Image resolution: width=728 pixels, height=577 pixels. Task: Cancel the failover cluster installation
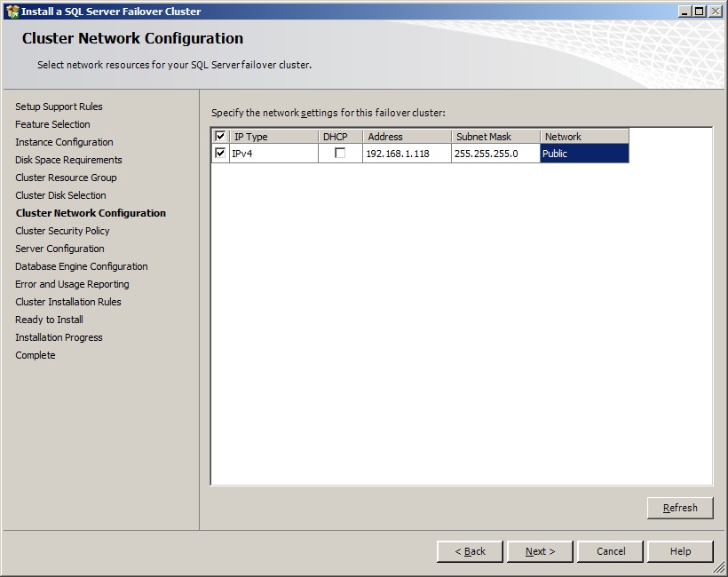(610, 551)
